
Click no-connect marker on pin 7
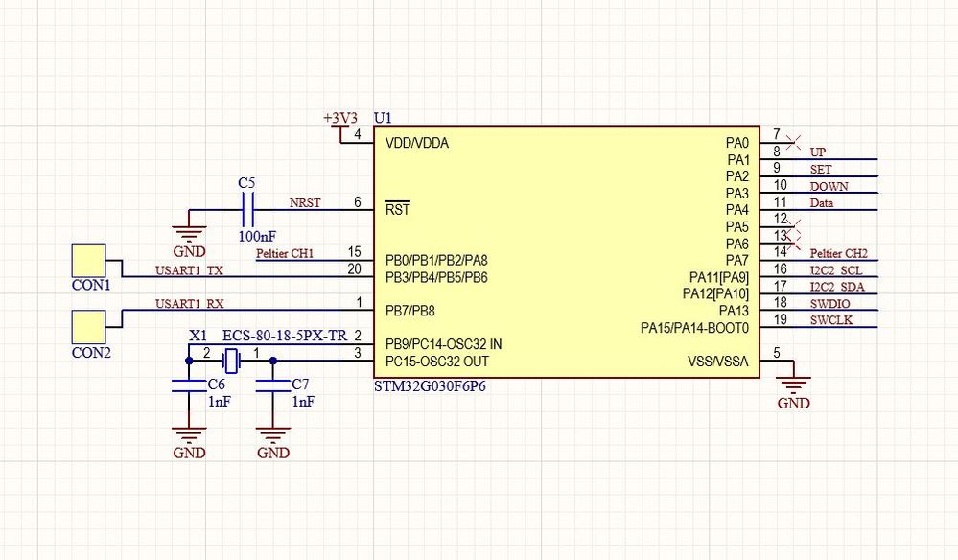(x=794, y=143)
